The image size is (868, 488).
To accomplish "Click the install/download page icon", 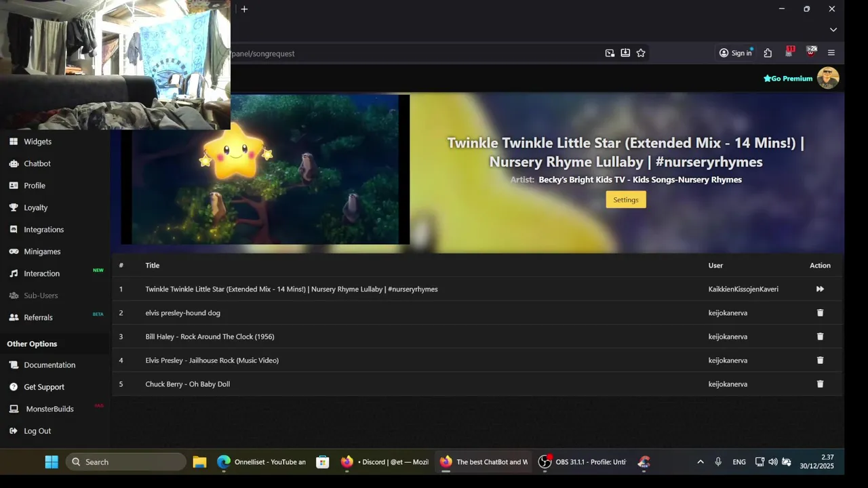I will (x=625, y=53).
